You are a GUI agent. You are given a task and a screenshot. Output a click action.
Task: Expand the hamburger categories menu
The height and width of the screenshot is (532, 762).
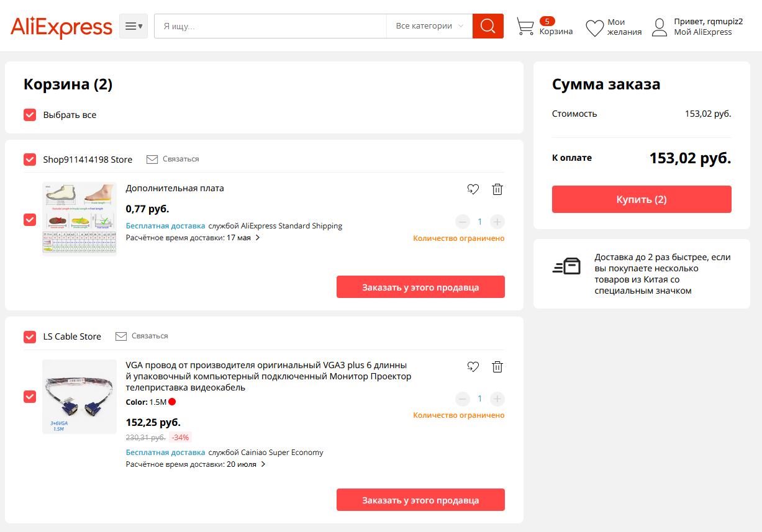(134, 26)
